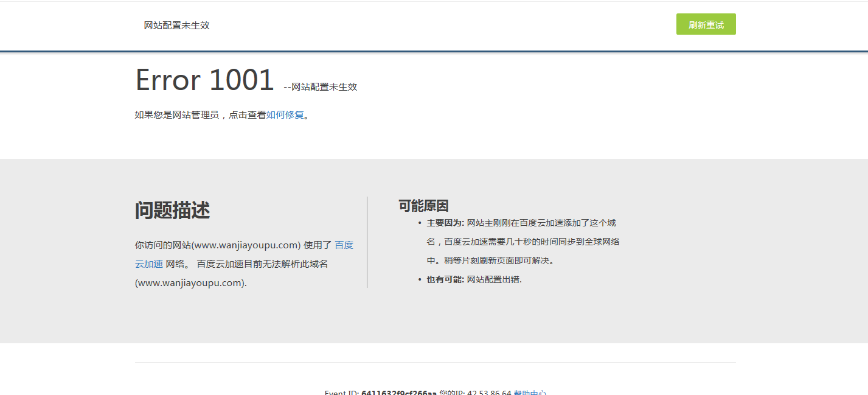Click the Error 1001 heading
Viewport: 868px width, 395px height.
pos(204,80)
